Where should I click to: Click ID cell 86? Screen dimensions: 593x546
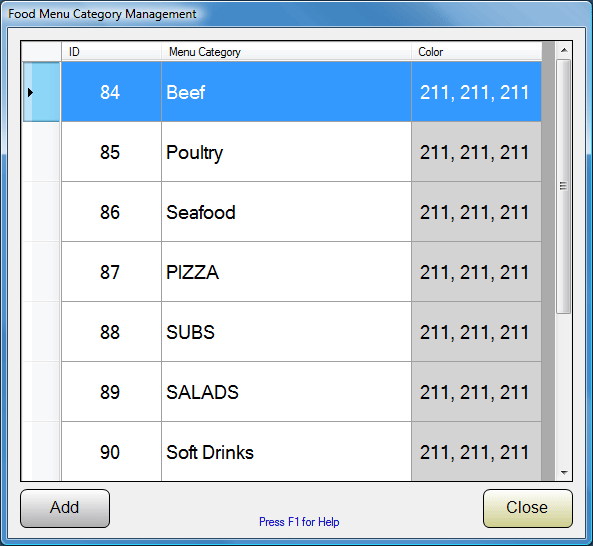click(111, 212)
